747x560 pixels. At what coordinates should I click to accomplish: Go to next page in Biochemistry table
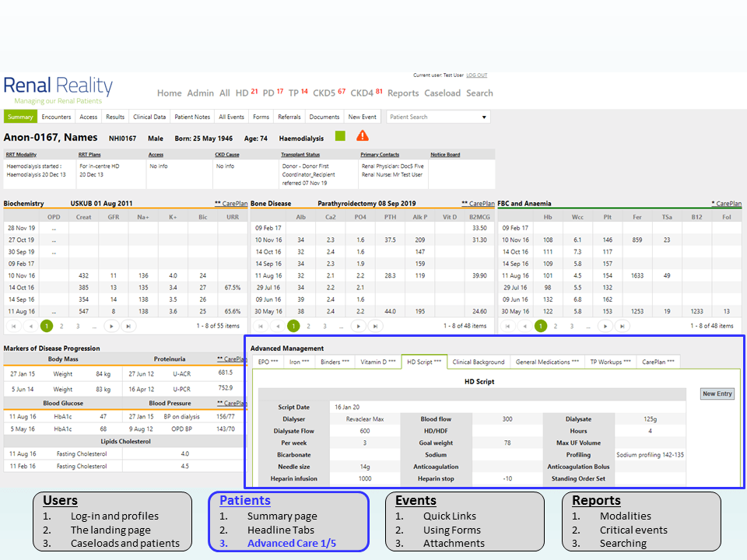pos(112,326)
